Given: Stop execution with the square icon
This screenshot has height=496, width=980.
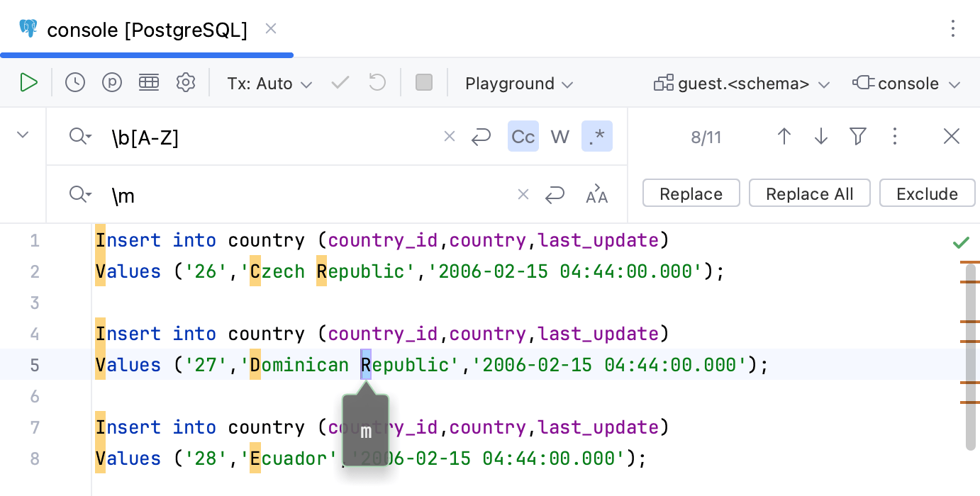Looking at the screenshot, I should pos(424,83).
